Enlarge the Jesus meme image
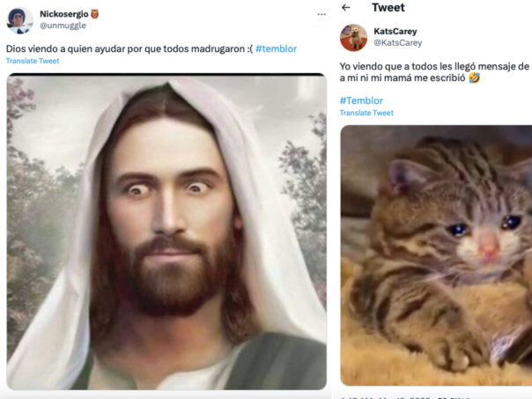 pos(166,232)
